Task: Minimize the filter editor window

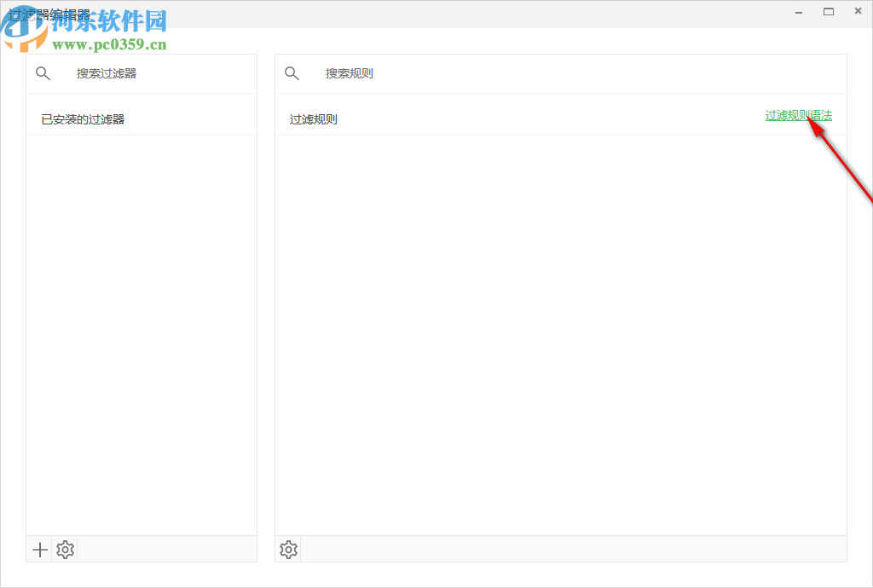Action: click(799, 11)
